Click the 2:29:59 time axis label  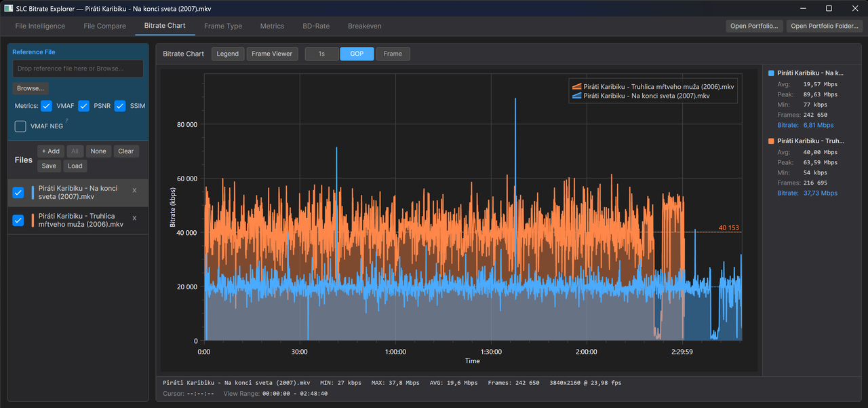[682, 352]
